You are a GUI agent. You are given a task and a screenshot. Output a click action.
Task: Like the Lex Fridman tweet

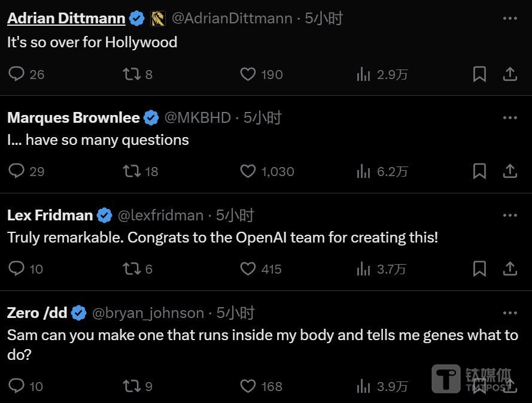click(248, 268)
